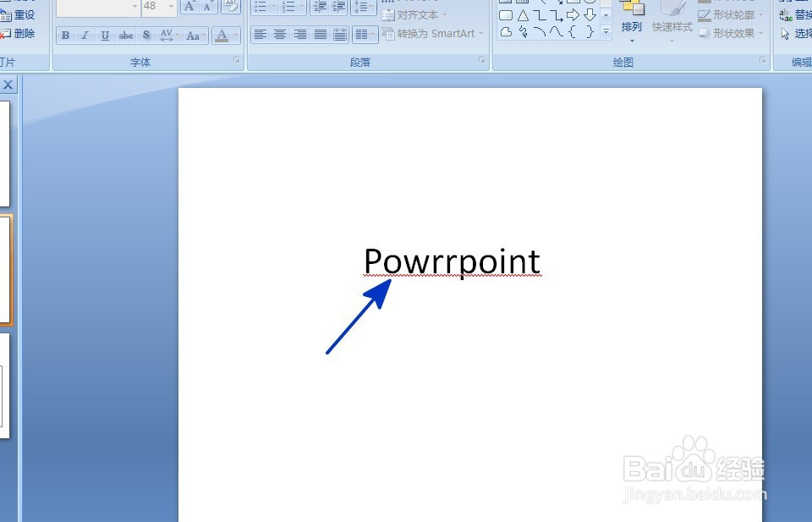Apply font color with A icon
Image resolution: width=812 pixels, height=522 pixels.
point(222,36)
